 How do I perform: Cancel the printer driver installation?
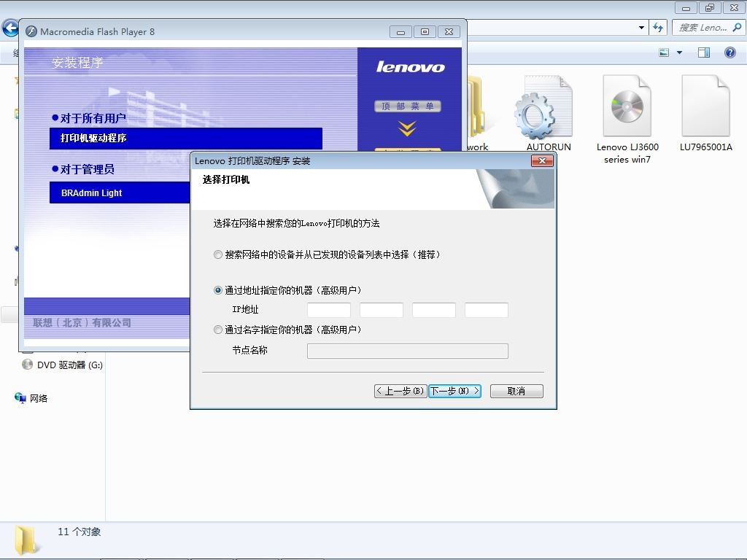click(x=516, y=391)
